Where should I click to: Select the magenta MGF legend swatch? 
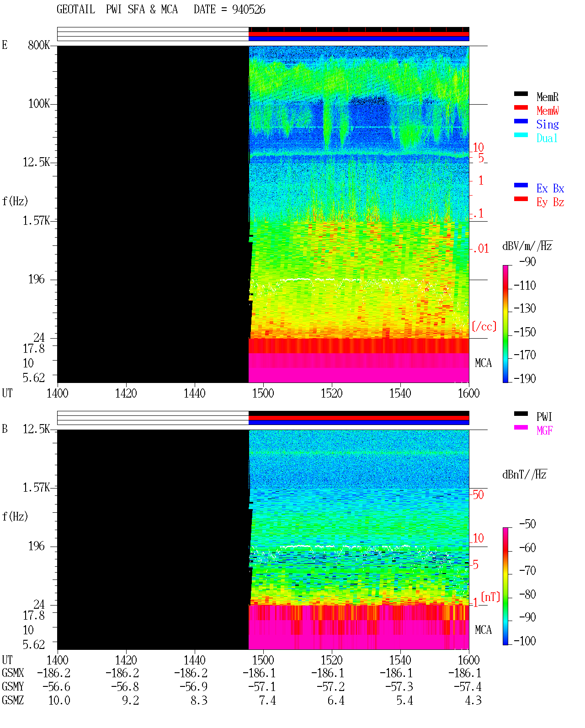pyautogui.click(x=521, y=428)
